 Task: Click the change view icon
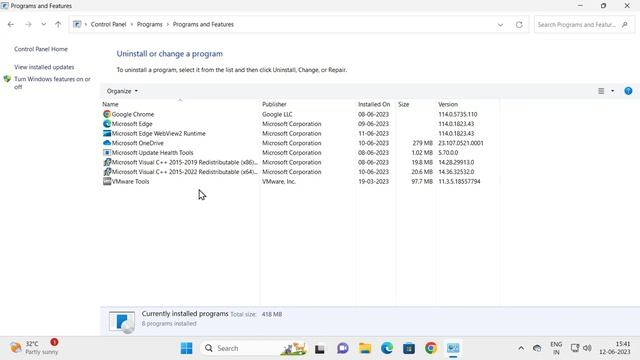click(x=601, y=91)
